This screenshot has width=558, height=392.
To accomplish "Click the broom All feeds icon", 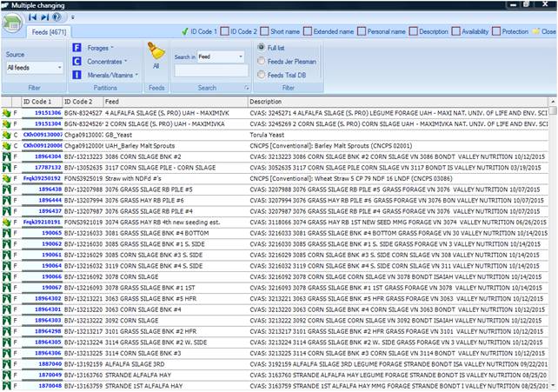I will [156, 51].
